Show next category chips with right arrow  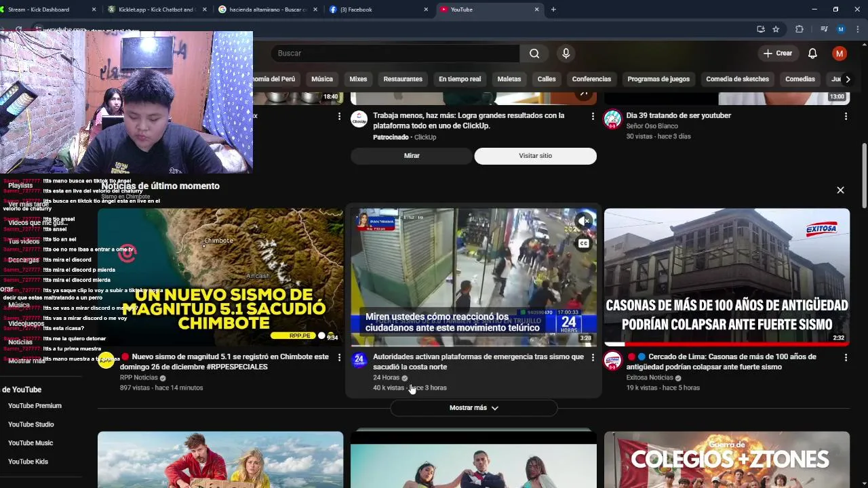pos(847,79)
